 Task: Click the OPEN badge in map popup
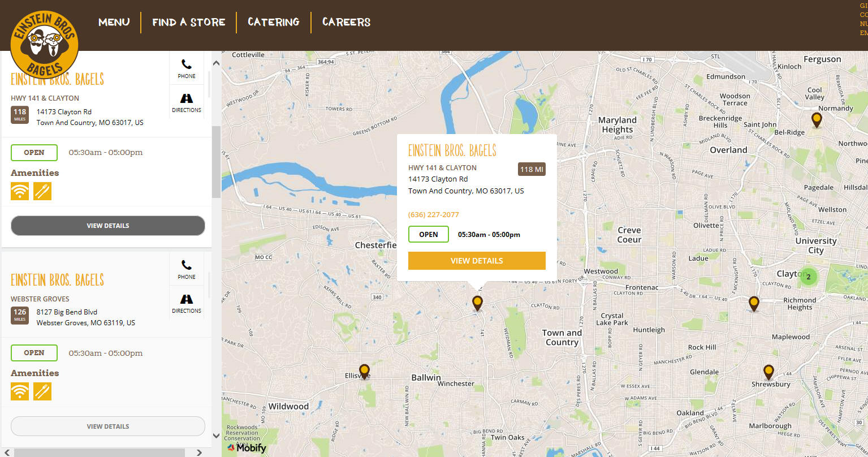[x=429, y=234]
